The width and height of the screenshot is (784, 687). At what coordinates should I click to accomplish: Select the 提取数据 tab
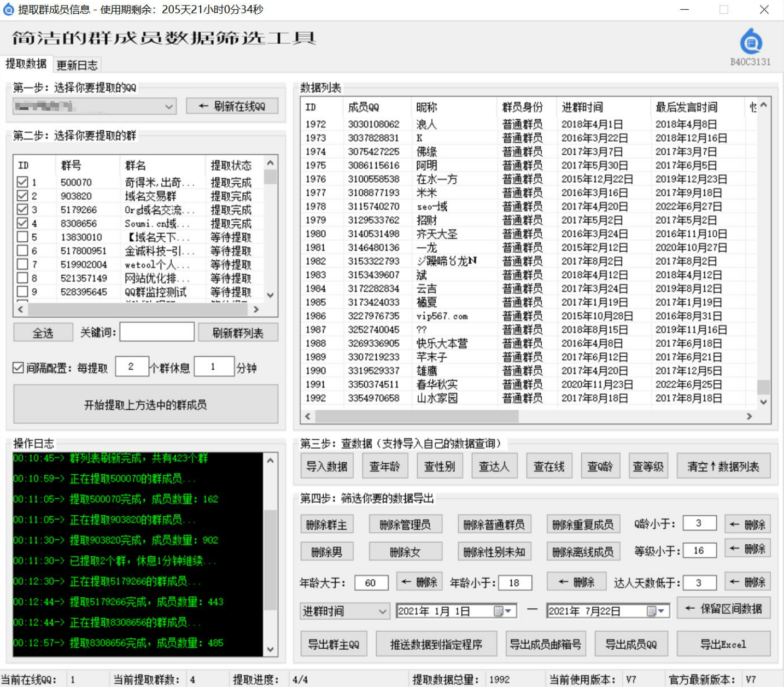[26, 64]
